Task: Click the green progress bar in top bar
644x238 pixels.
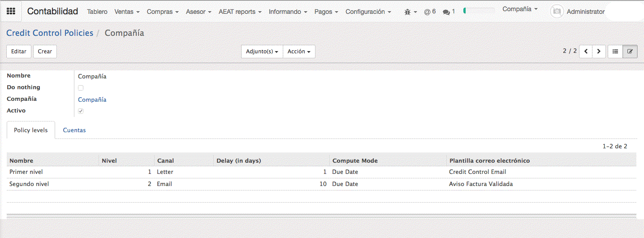Action: [x=480, y=11]
